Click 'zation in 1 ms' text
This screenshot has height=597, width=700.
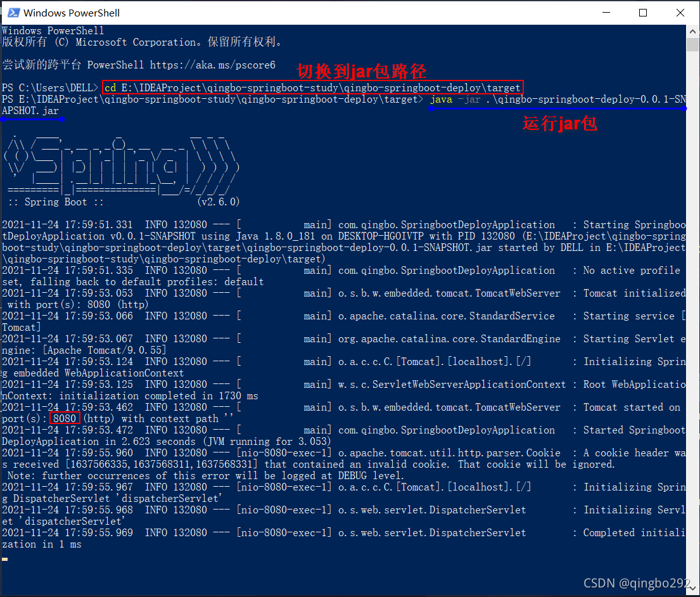42,544
